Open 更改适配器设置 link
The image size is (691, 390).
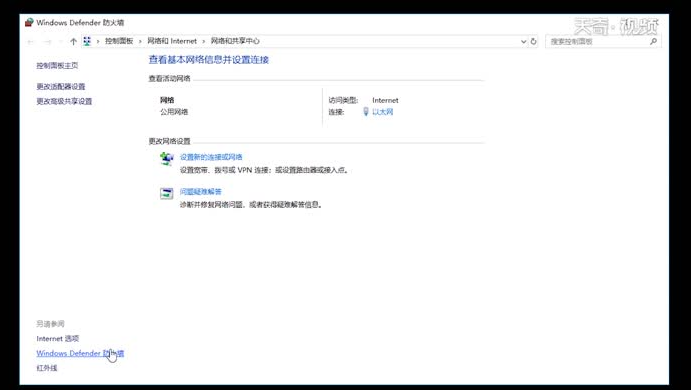point(61,86)
